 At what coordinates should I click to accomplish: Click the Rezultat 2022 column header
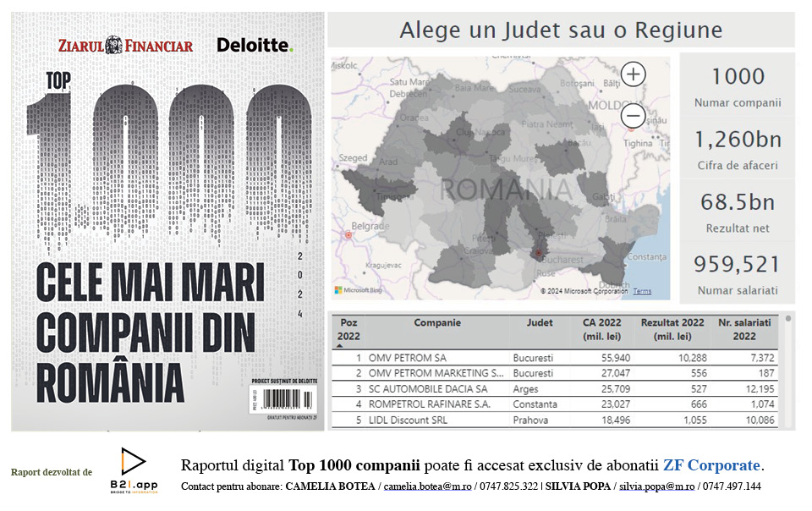click(x=672, y=329)
